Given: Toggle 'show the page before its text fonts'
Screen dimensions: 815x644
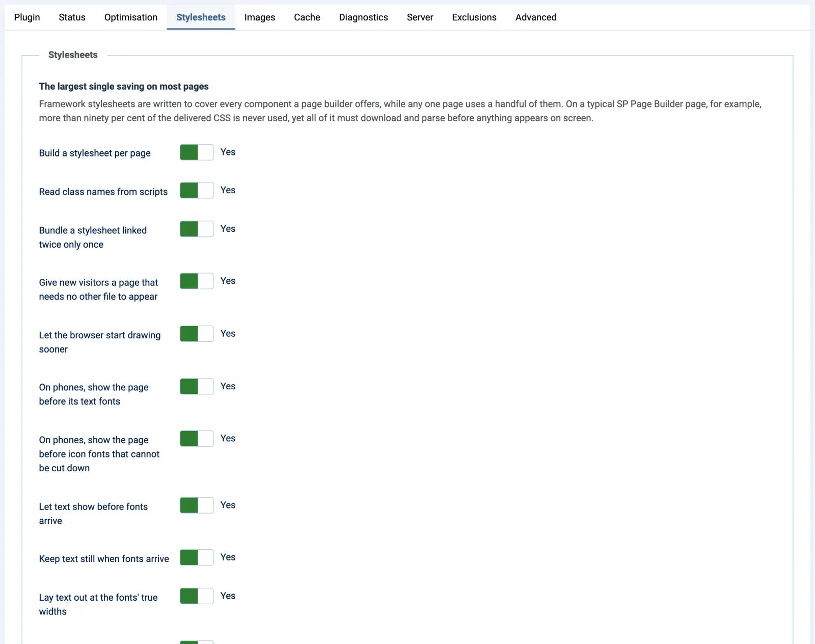Looking at the screenshot, I should [x=197, y=386].
